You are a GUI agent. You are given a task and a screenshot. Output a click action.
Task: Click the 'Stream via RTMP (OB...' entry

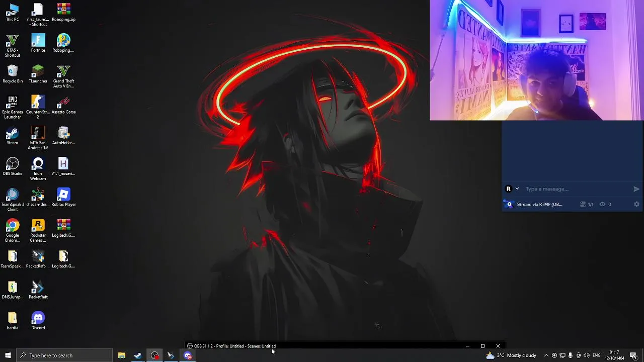tap(539, 204)
